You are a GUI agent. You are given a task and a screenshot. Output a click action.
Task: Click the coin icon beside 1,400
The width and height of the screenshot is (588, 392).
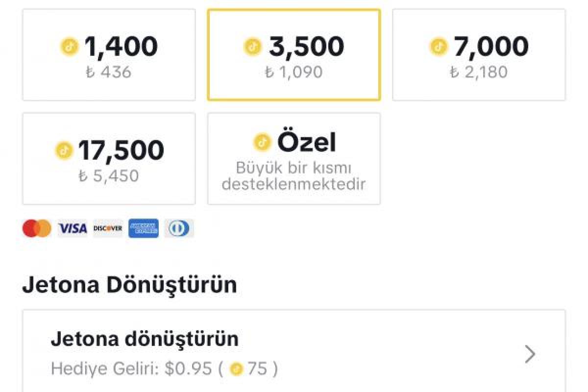70,47
